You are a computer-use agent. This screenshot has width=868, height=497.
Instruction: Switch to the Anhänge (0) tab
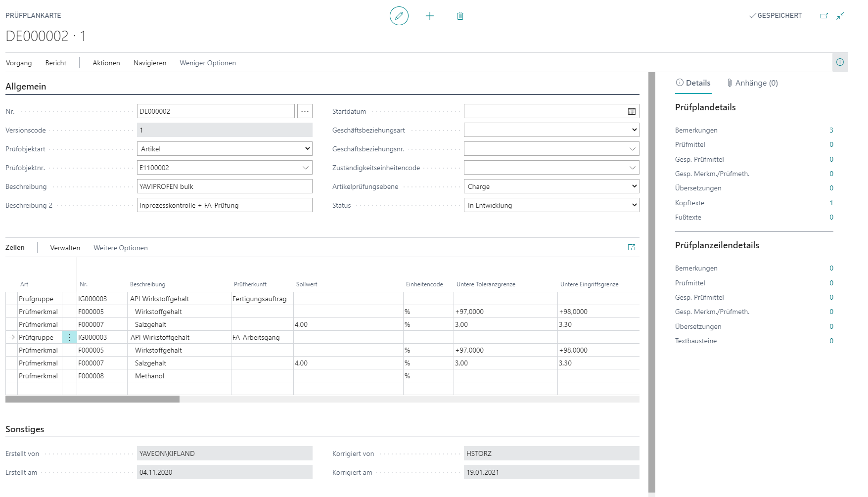(752, 83)
